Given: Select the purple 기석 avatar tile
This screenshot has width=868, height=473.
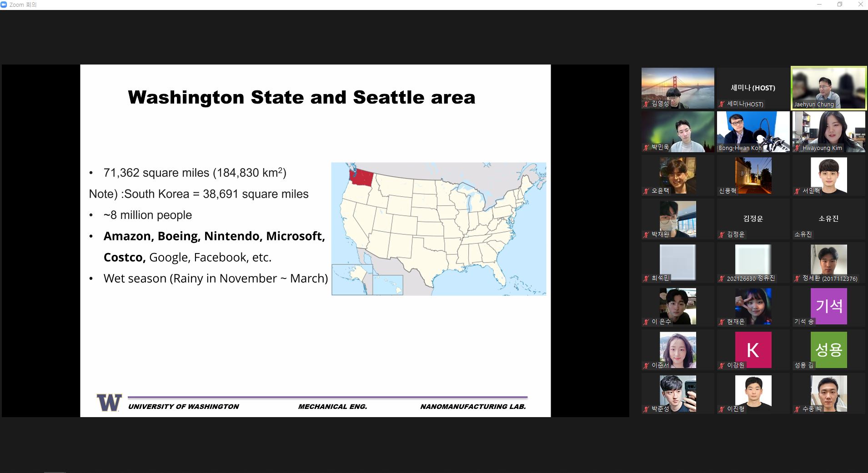Looking at the screenshot, I should [x=829, y=306].
